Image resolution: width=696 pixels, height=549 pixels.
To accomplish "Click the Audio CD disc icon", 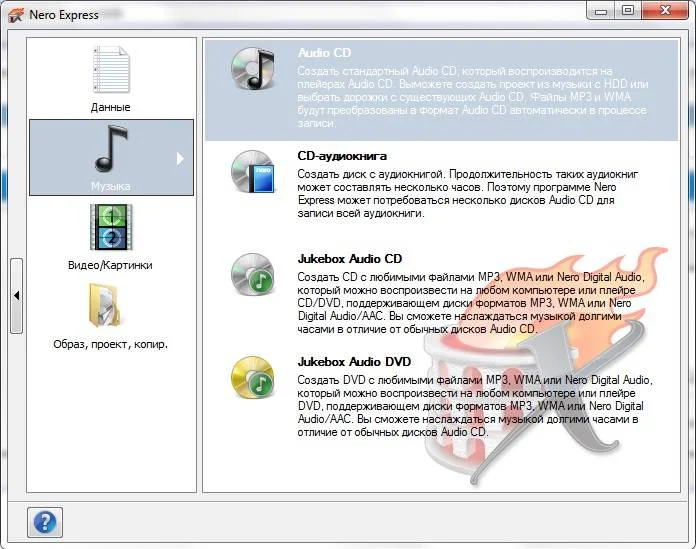I will 253,68.
